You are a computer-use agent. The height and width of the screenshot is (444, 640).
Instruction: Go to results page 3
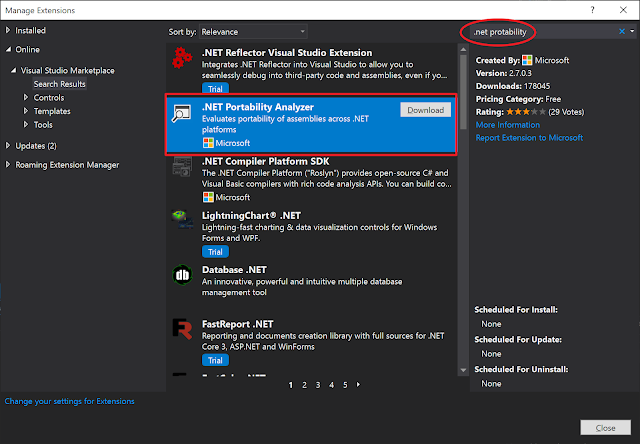318,385
